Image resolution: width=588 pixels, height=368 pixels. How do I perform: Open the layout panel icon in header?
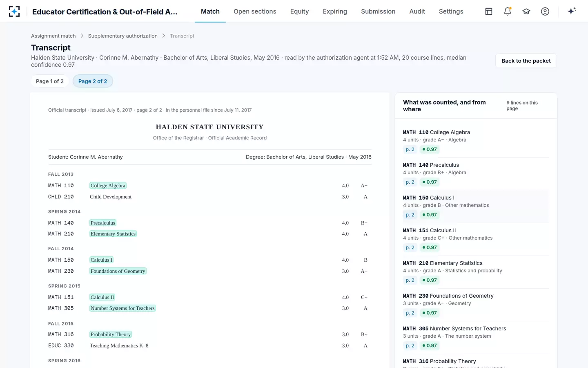(489, 11)
